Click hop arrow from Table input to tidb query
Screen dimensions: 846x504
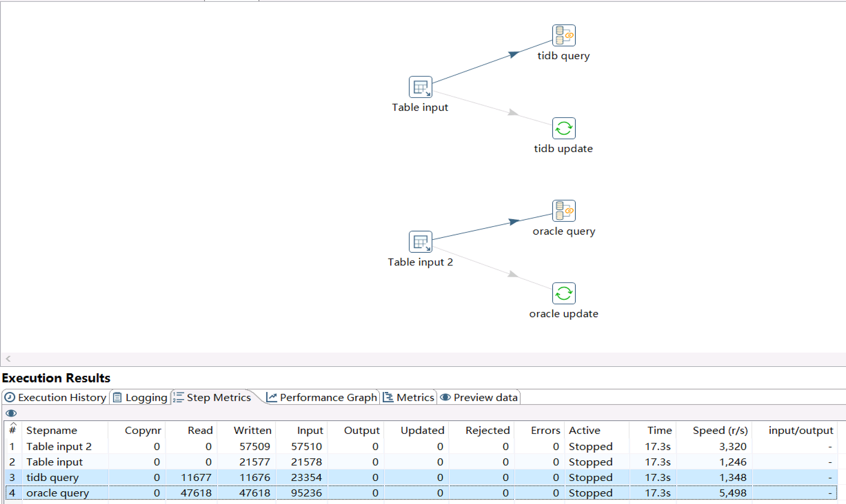513,55
